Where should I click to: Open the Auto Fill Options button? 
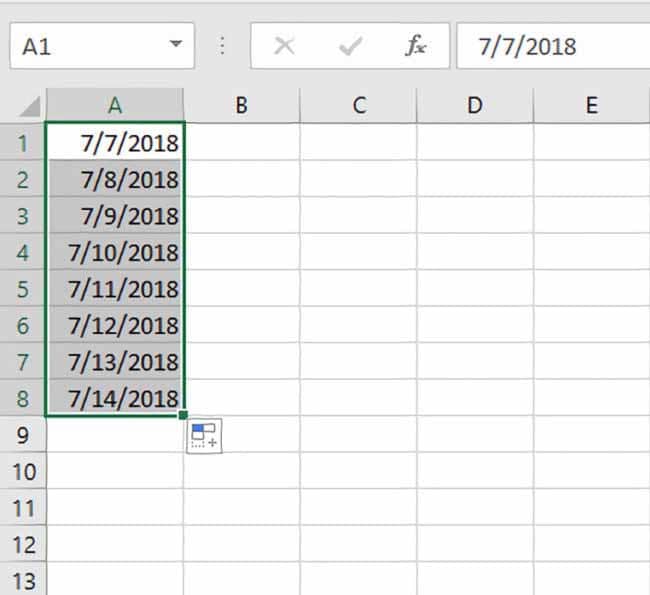click(x=204, y=436)
